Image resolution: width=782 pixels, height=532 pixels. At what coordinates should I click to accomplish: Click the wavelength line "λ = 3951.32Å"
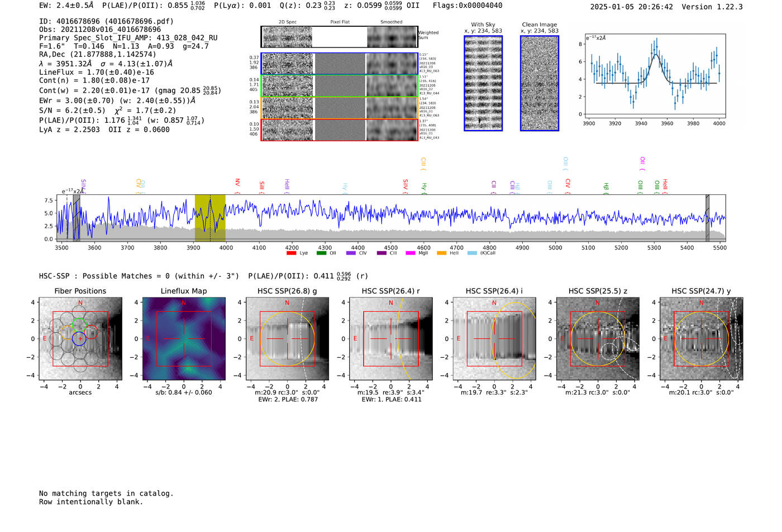point(106,64)
